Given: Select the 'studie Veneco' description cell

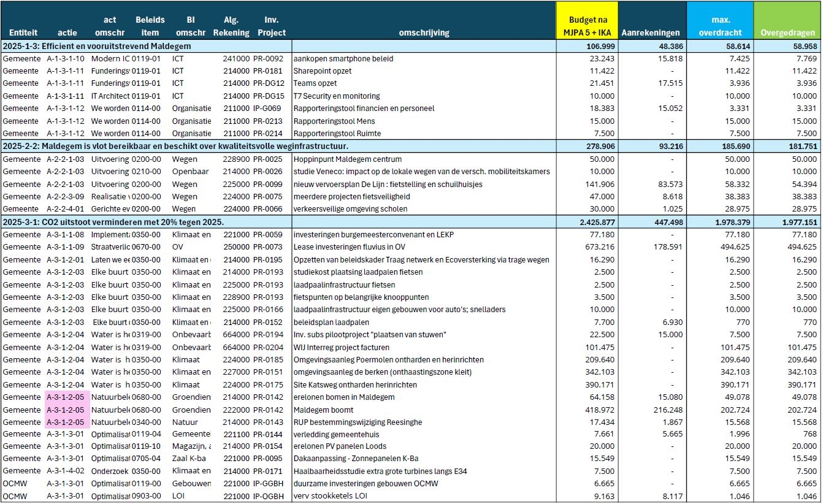Looking at the screenshot, I should click(422, 171).
